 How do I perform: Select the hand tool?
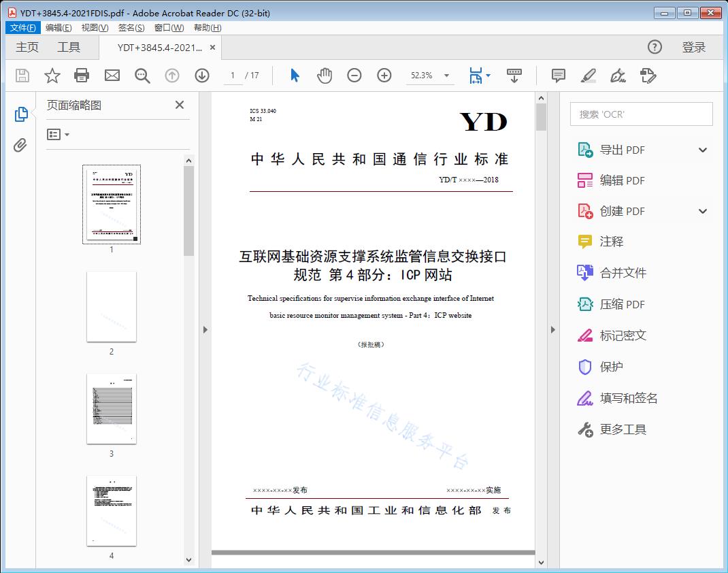(x=325, y=76)
